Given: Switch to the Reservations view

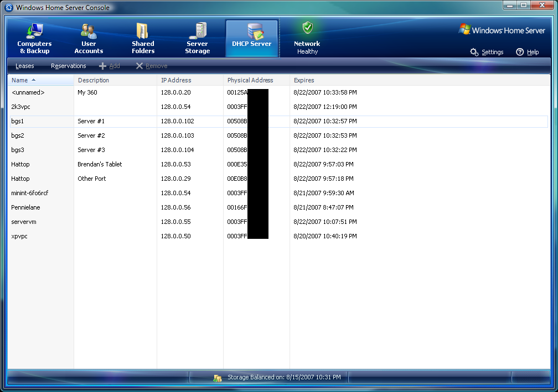Looking at the screenshot, I should click(68, 66).
